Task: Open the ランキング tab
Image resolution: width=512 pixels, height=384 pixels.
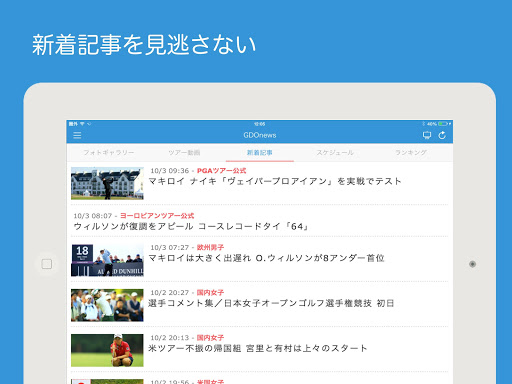Action: [411, 153]
